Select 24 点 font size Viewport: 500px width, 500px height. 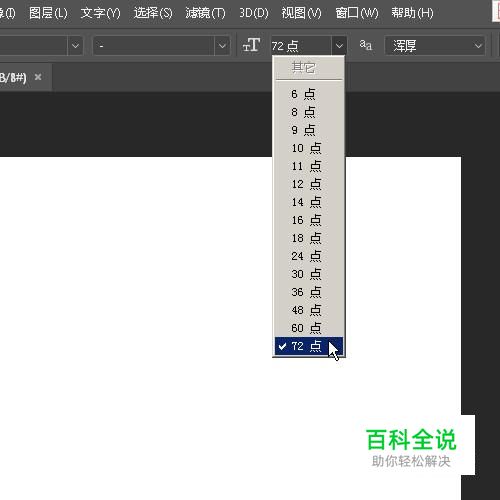309,256
